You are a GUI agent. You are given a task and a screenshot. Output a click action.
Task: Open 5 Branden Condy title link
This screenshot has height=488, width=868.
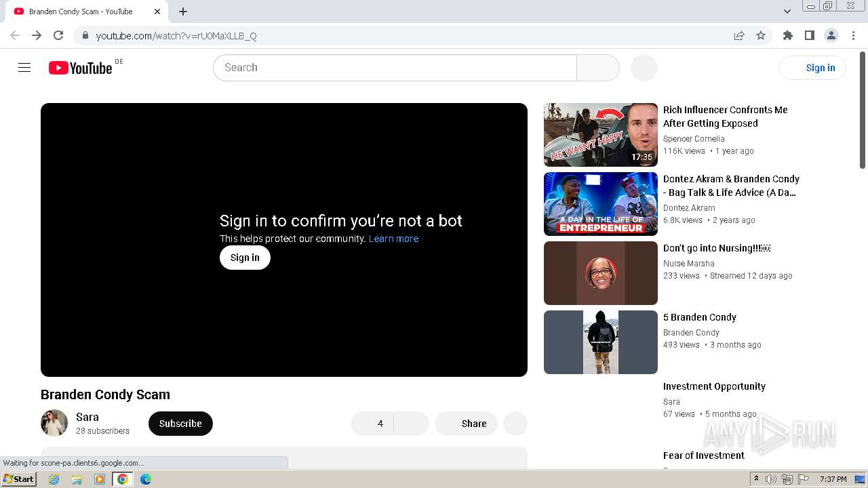(700, 317)
